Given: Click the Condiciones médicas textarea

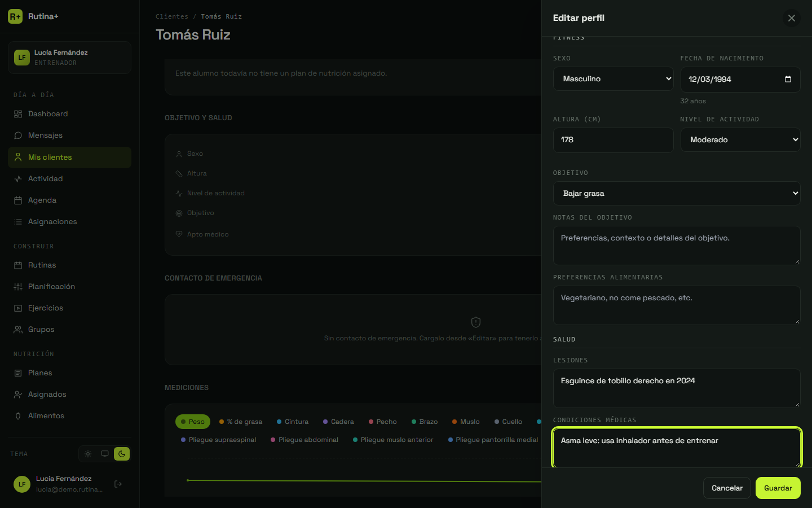Looking at the screenshot, I should (677, 448).
